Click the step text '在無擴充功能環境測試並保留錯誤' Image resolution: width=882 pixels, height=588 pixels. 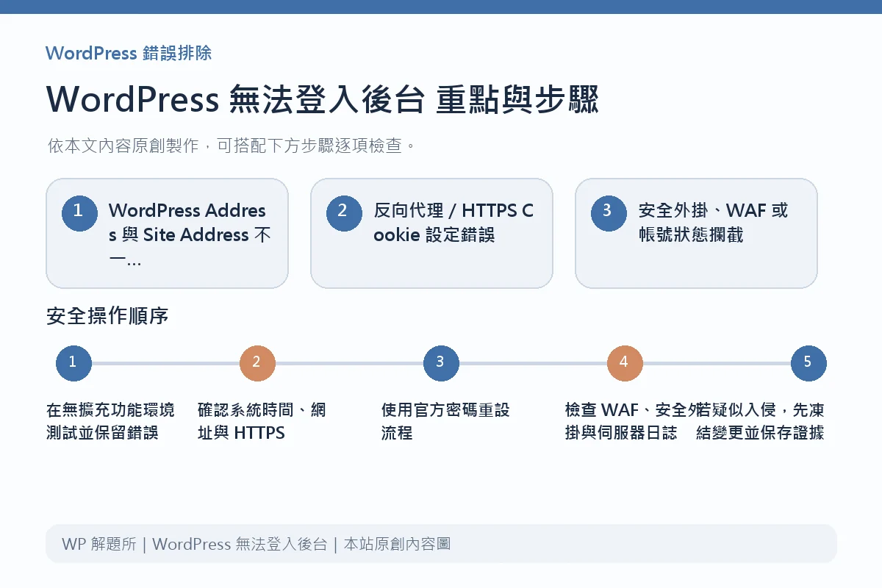[110, 421]
